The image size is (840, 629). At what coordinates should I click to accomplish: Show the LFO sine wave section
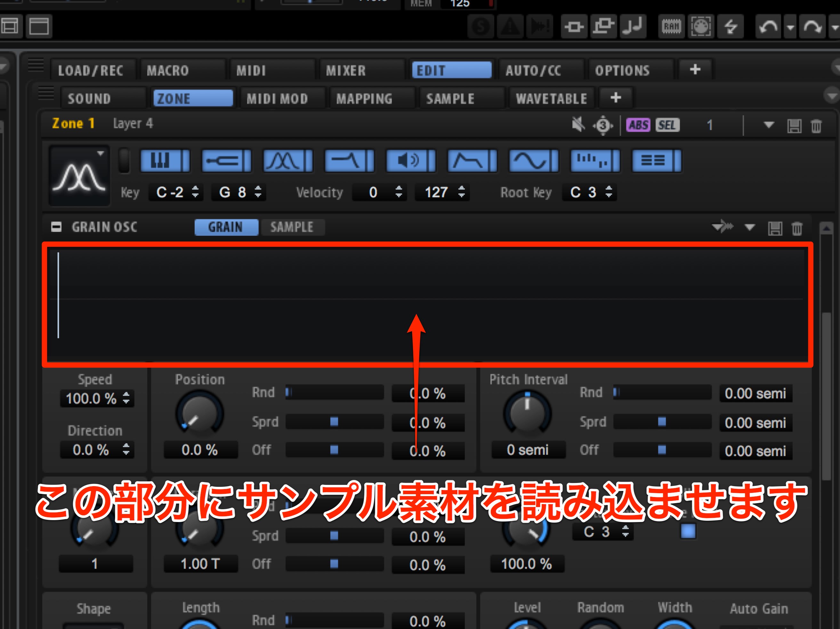click(x=534, y=161)
